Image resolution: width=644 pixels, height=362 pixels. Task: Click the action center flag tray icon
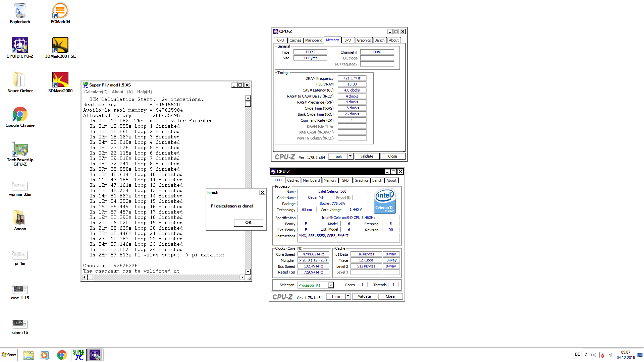601,355
